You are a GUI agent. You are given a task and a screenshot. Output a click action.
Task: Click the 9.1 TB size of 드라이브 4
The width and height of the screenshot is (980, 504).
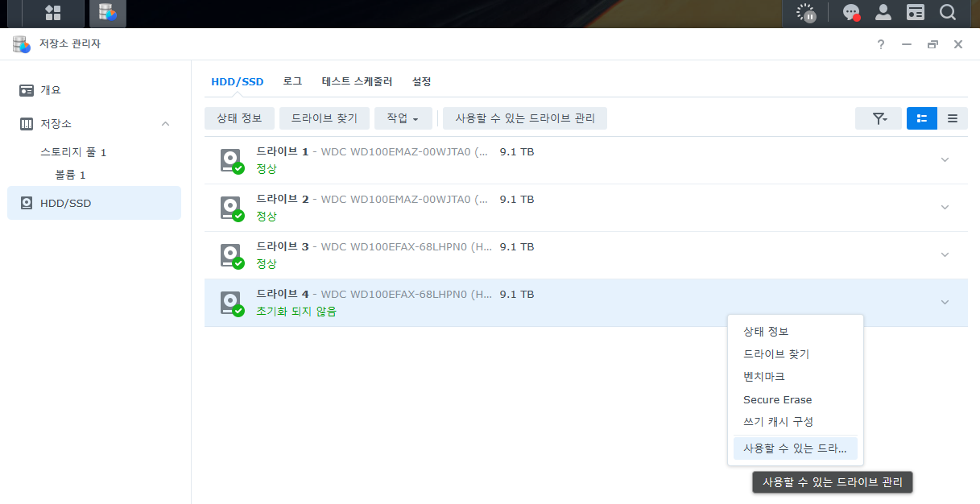coord(517,295)
